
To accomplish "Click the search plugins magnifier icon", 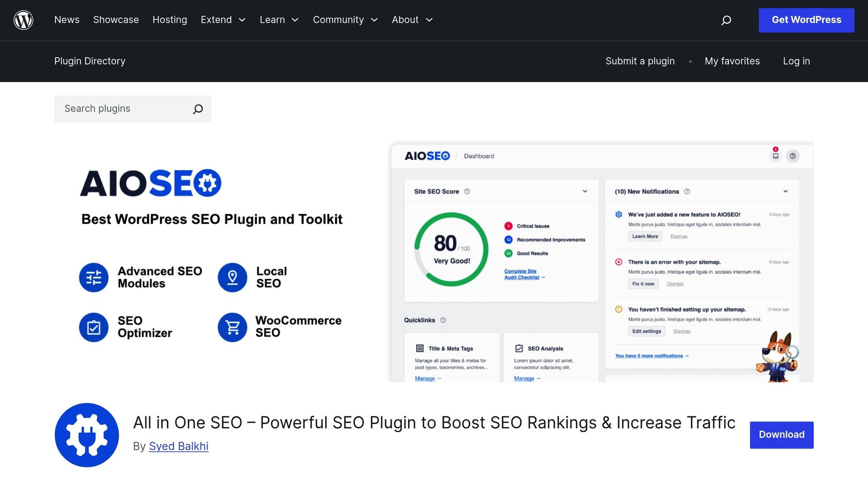I will (x=198, y=109).
